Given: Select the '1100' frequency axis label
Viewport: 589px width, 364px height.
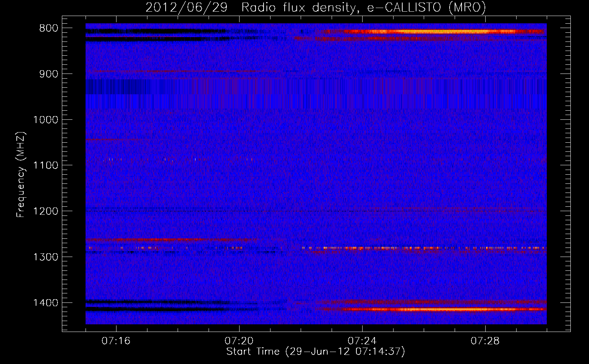Looking at the screenshot, I should pyautogui.click(x=46, y=166).
